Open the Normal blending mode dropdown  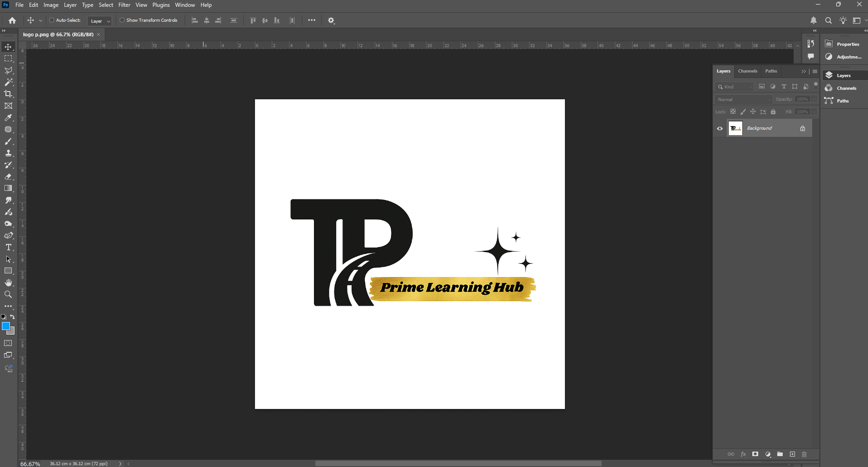(743, 99)
